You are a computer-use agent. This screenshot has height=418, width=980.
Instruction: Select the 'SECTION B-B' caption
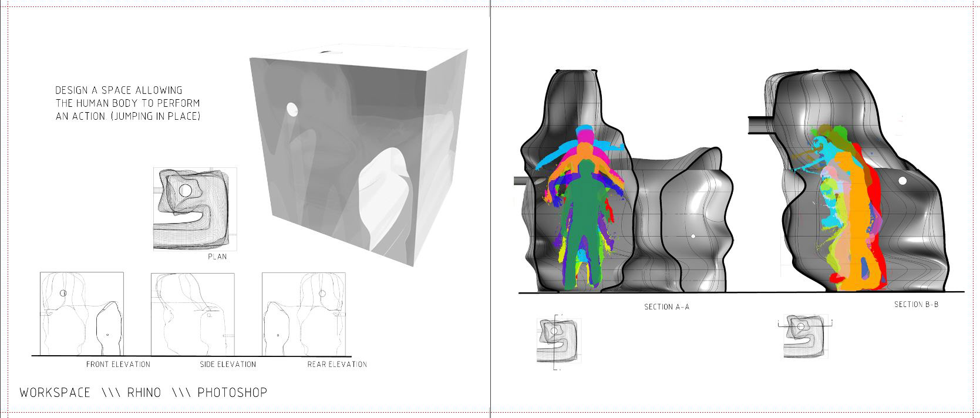[916, 305]
